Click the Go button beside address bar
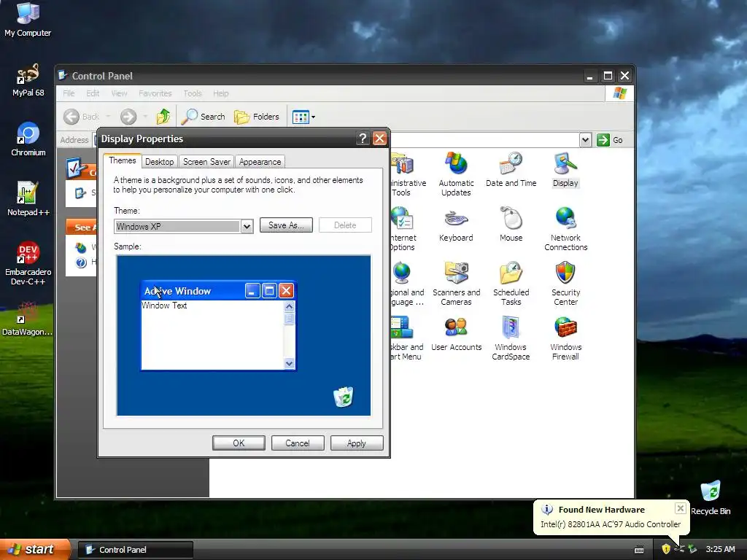This screenshot has height=560, width=747. click(x=610, y=140)
